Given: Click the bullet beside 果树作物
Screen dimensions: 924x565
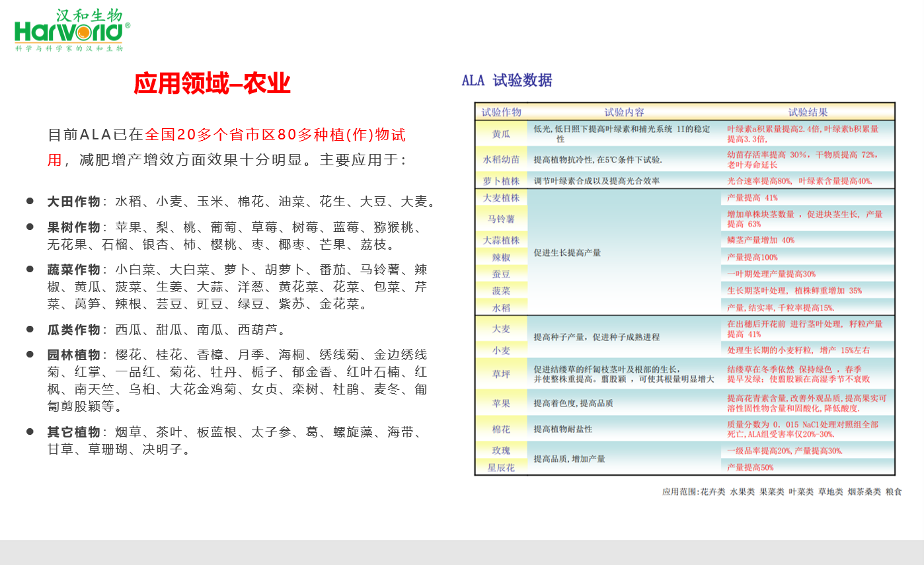Looking at the screenshot, I should (30, 227).
